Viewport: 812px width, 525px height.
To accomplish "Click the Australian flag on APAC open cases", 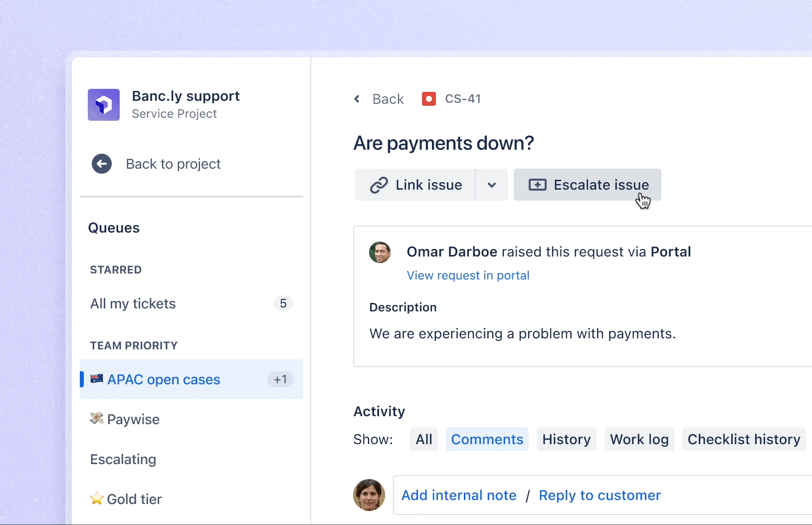I will tap(96, 379).
